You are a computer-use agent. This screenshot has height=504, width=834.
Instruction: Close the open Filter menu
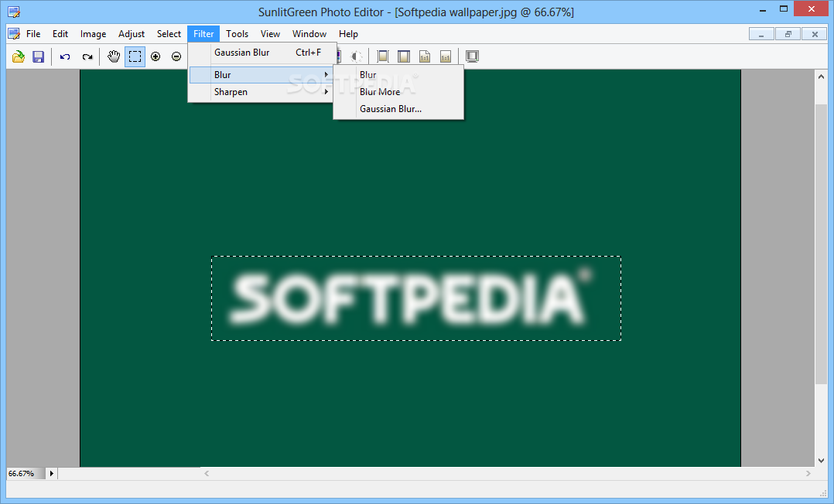point(203,34)
